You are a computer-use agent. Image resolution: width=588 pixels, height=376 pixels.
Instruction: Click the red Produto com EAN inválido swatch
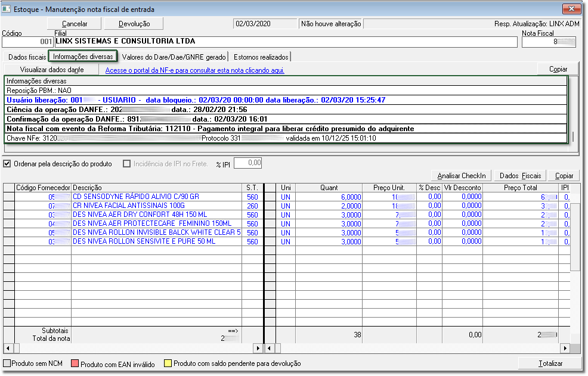75,363
